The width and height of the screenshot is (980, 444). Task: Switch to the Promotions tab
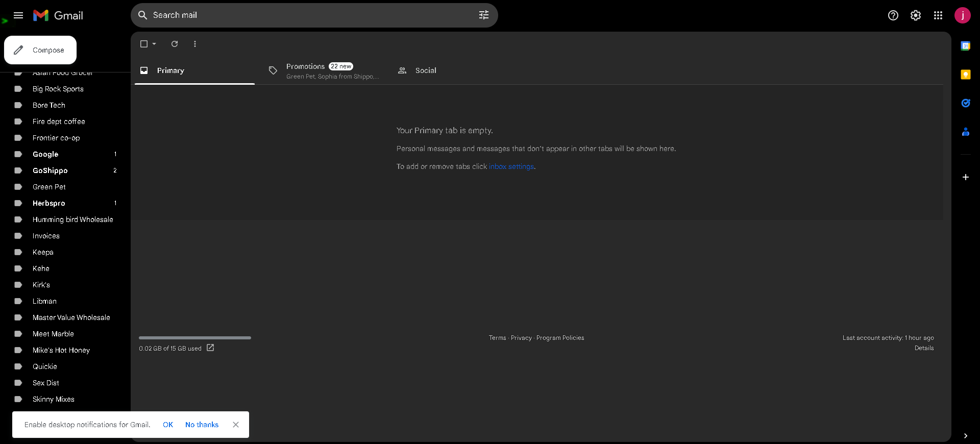point(324,70)
